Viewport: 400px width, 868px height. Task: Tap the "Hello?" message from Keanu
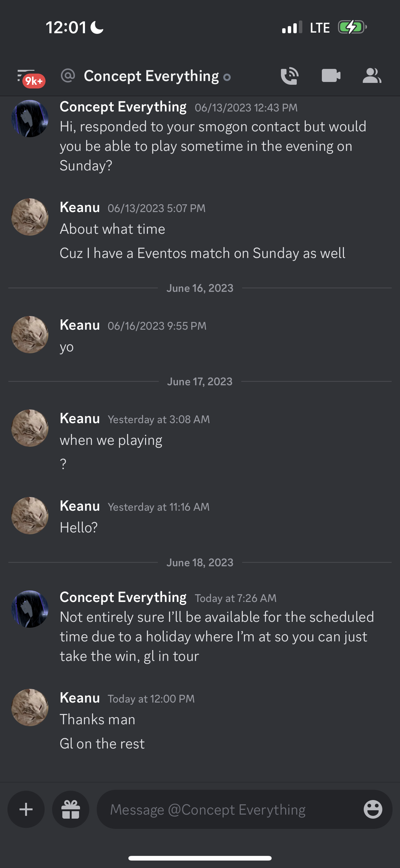click(79, 528)
